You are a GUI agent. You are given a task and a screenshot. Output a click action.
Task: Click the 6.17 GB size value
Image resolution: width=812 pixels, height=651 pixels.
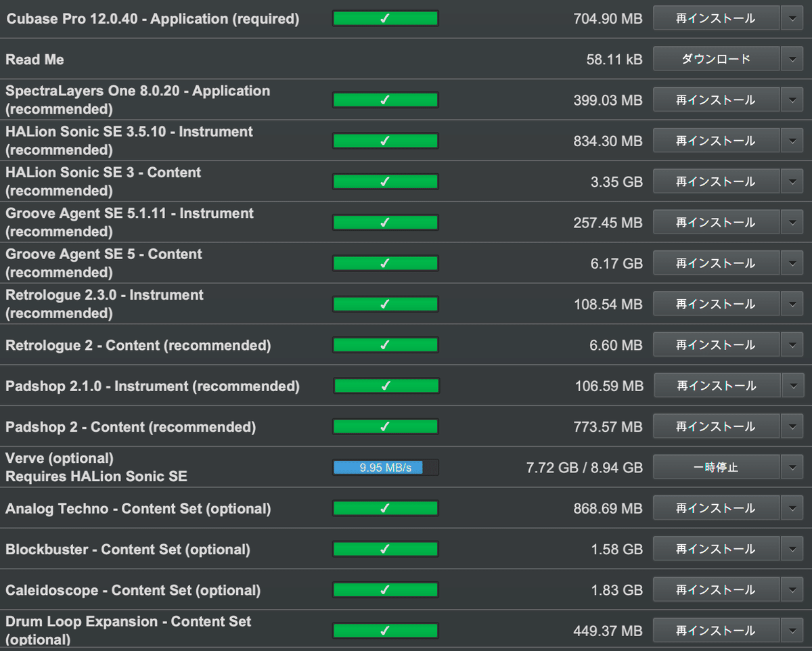pos(616,263)
